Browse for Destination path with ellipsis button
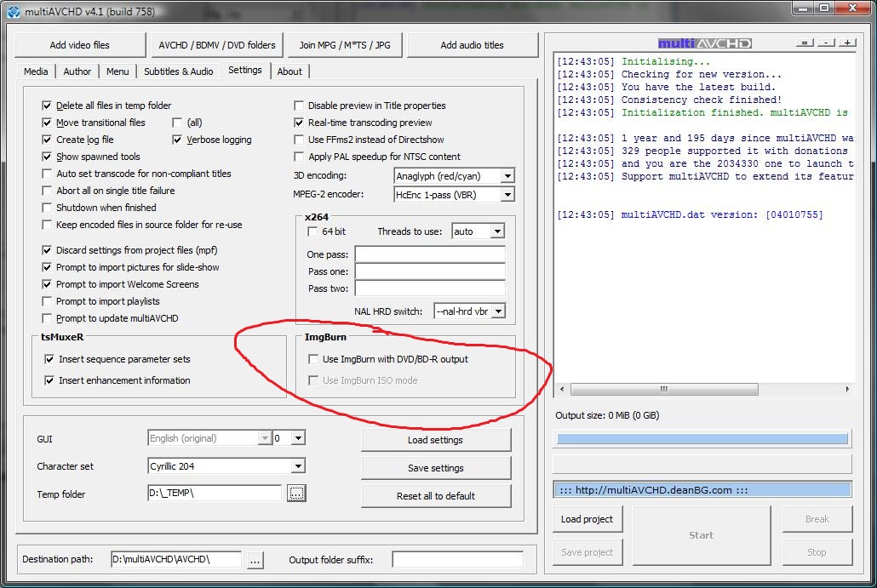 [x=255, y=559]
